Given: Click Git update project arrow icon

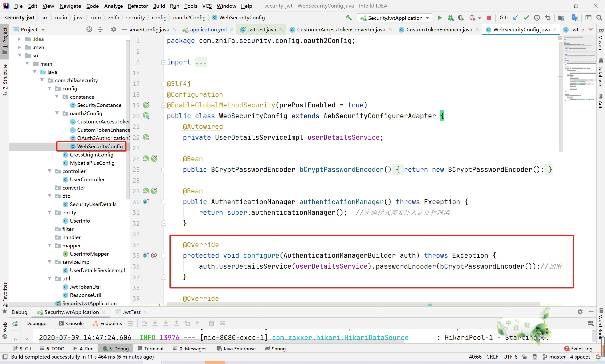Looking at the screenshot, I should pyautogui.click(x=515, y=18).
